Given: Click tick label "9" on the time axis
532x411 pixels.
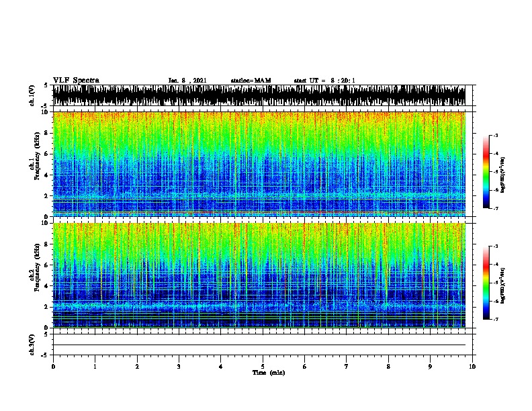Looking at the screenshot, I should 430,367.
